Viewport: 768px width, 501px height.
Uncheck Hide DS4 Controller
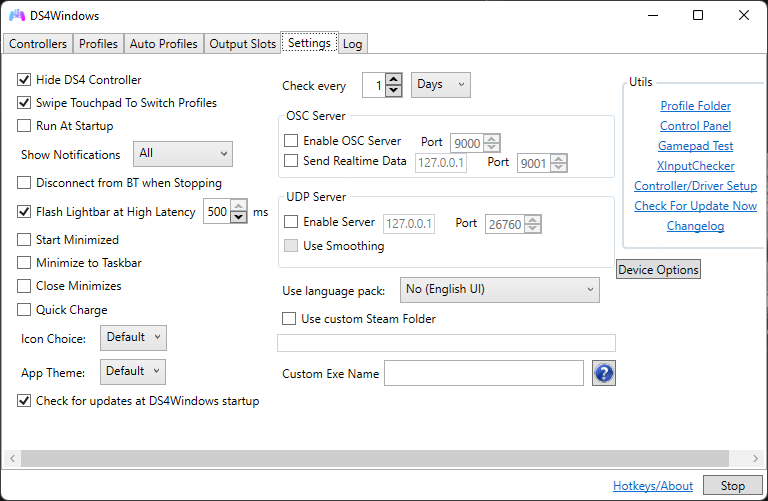pos(24,79)
